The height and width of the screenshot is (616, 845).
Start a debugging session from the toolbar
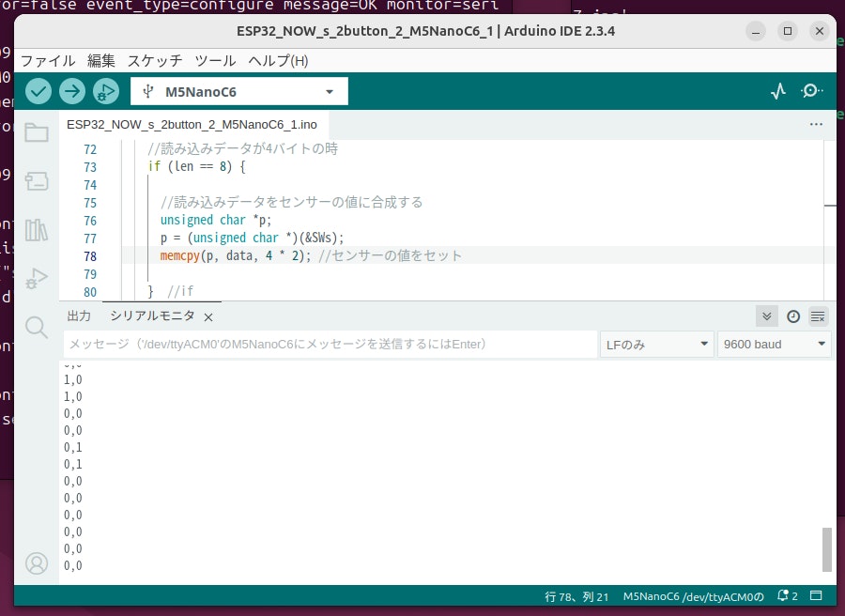tap(106, 91)
